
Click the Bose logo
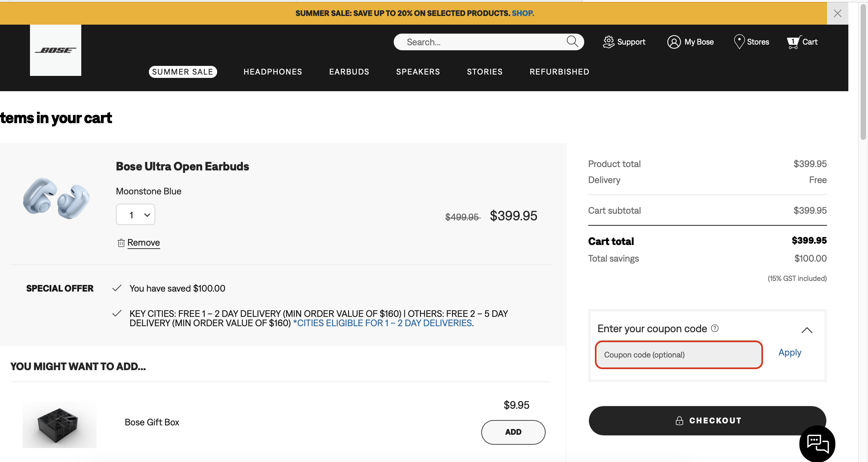[56, 50]
